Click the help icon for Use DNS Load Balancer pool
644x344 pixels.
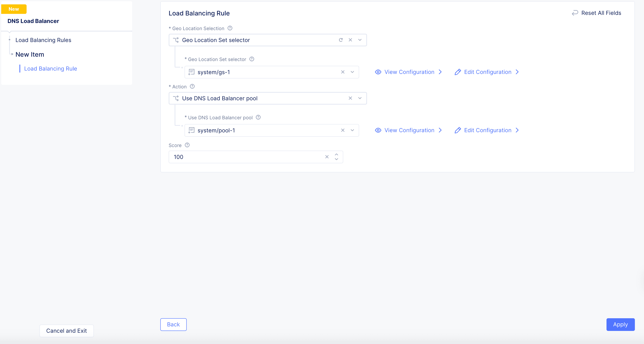point(258,117)
